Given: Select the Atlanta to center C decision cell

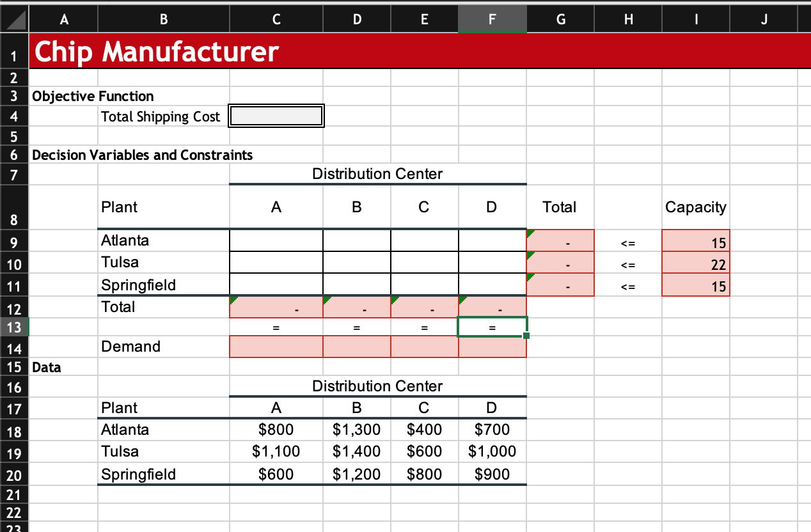Looking at the screenshot, I should point(425,241).
